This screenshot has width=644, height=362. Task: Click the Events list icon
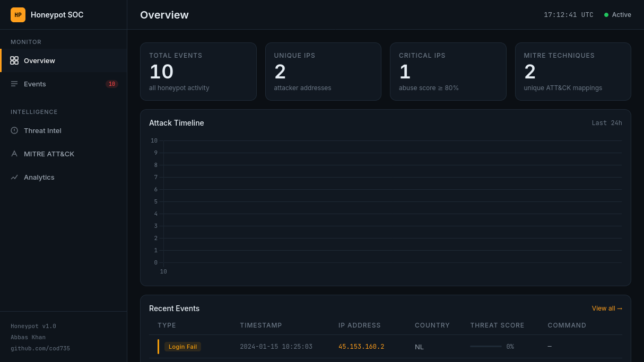point(14,84)
